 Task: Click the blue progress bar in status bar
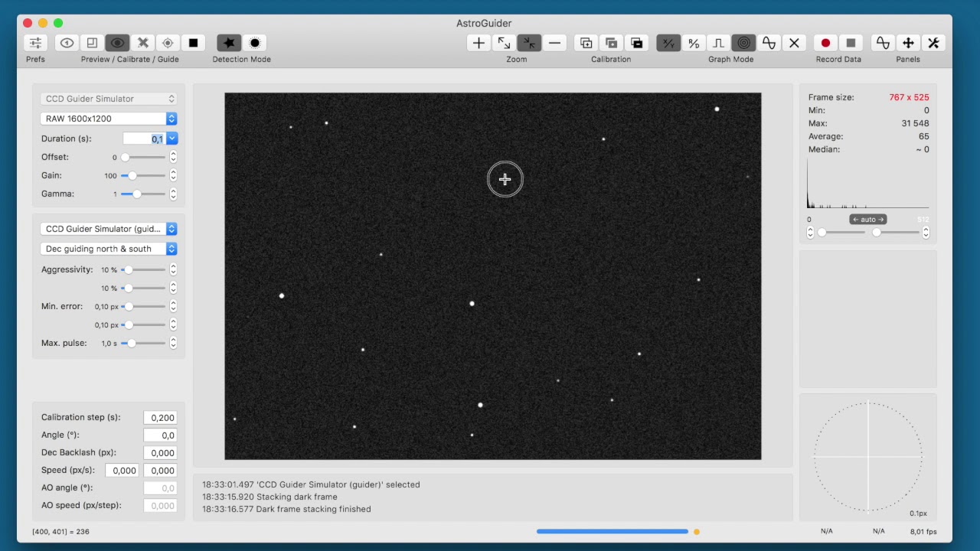[612, 531]
